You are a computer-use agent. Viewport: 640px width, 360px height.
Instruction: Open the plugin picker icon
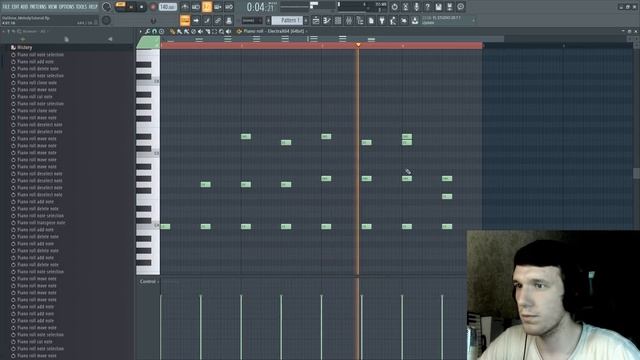tap(382, 20)
